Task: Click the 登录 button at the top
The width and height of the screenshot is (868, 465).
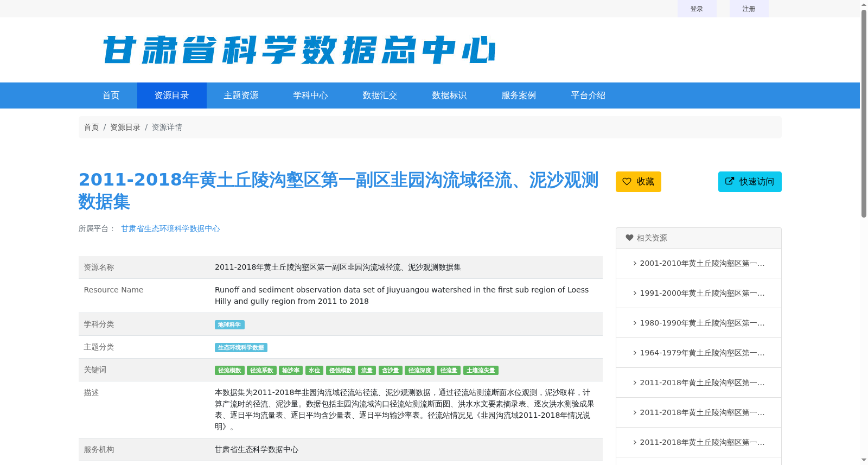Action: click(x=697, y=9)
